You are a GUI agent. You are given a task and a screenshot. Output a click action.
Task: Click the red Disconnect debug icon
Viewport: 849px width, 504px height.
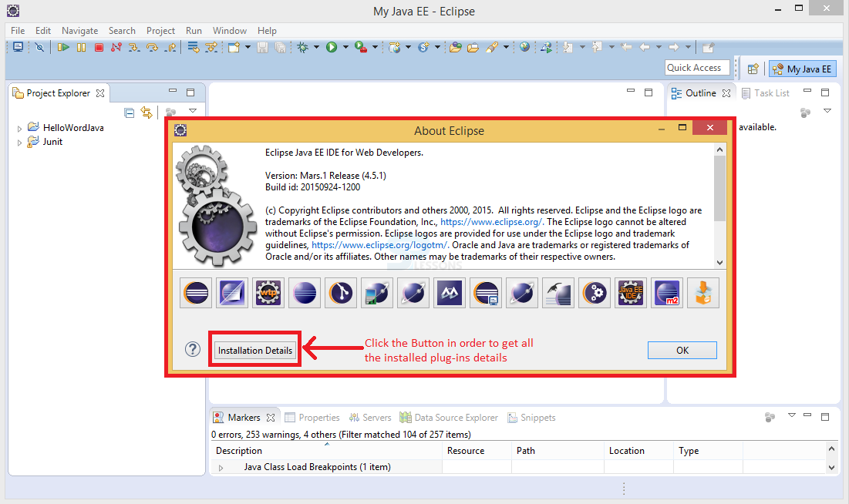(x=116, y=47)
